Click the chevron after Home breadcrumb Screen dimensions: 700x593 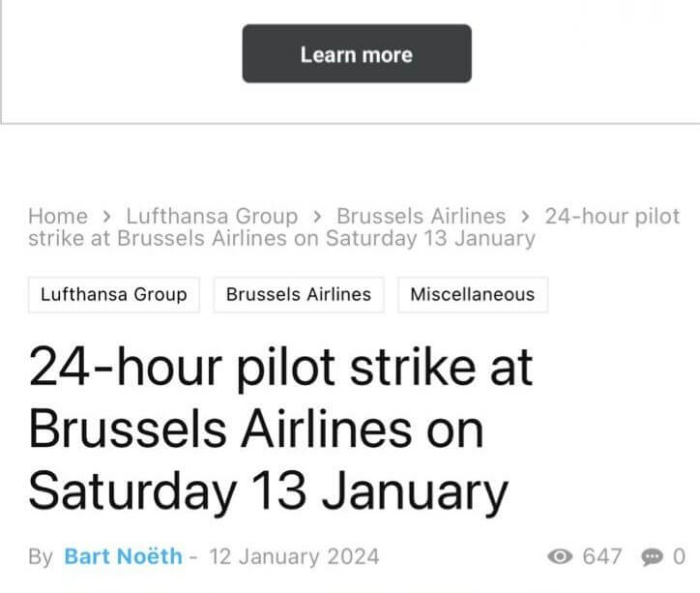pos(106,217)
